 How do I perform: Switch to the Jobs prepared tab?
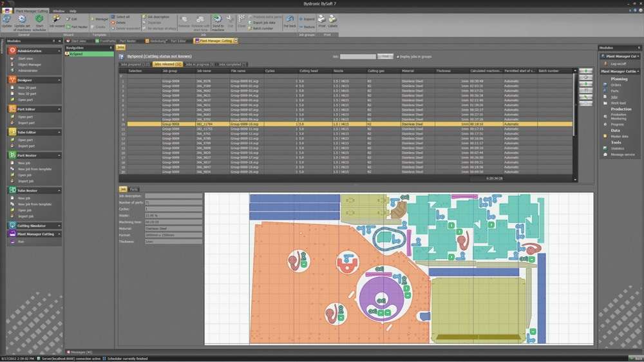point(135,64)
